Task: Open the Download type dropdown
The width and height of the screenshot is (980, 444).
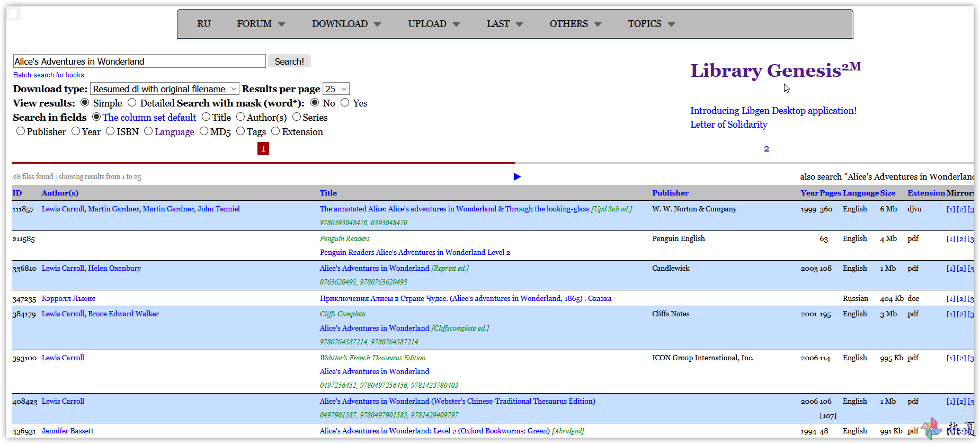Action: [x=165, y=89]
